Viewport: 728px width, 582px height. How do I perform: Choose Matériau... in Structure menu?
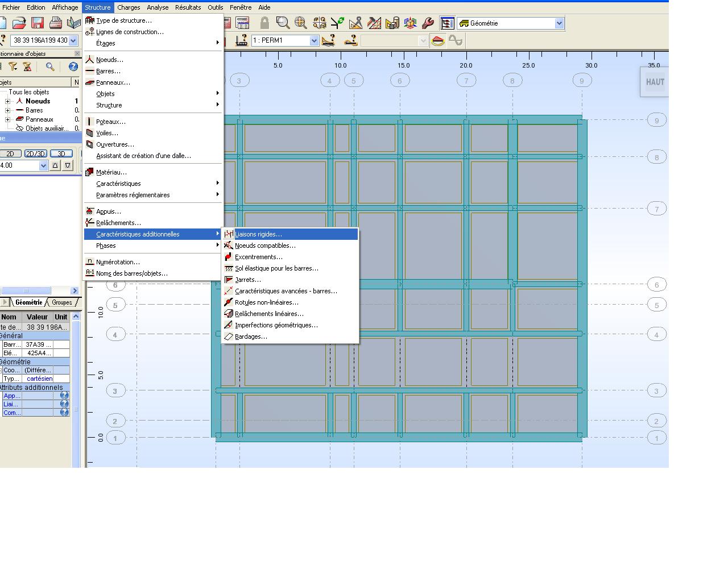[x=153, y=172]
